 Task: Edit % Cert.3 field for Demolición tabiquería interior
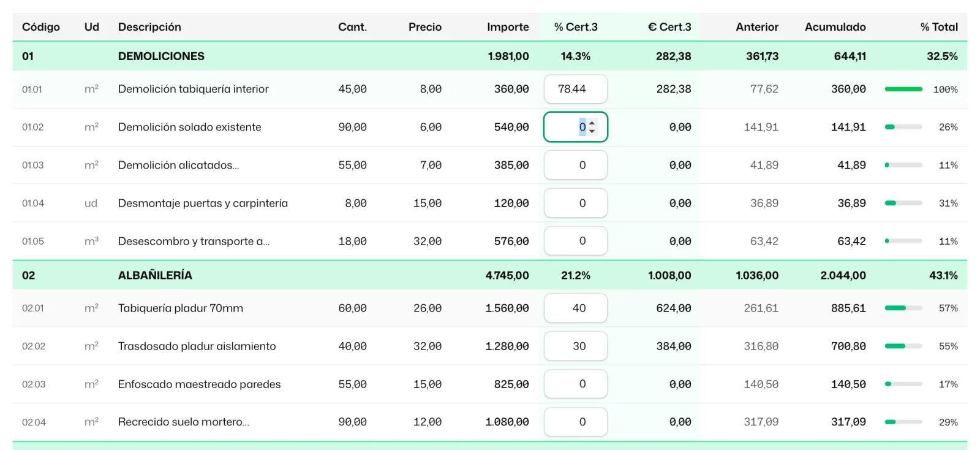coord(576,89)
